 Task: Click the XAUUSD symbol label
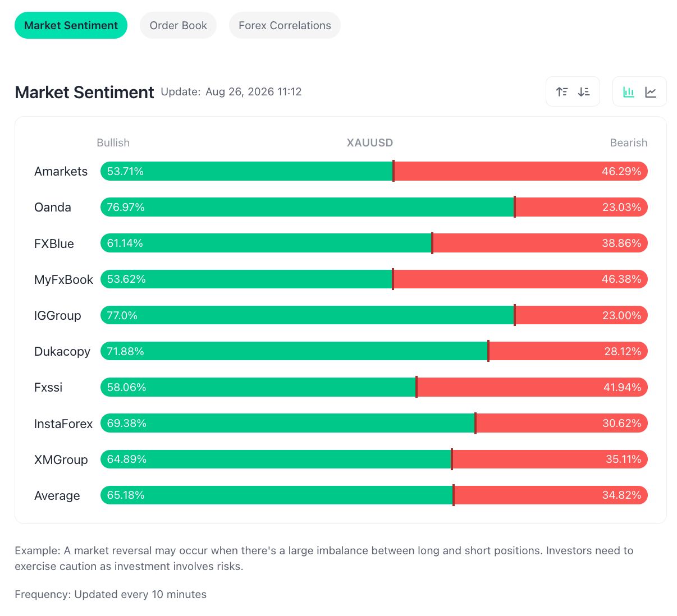coord(370,142)
